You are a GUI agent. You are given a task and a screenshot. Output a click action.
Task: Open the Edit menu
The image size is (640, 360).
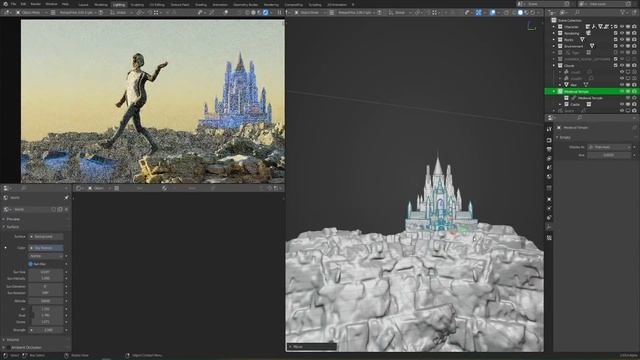[23, 4]
